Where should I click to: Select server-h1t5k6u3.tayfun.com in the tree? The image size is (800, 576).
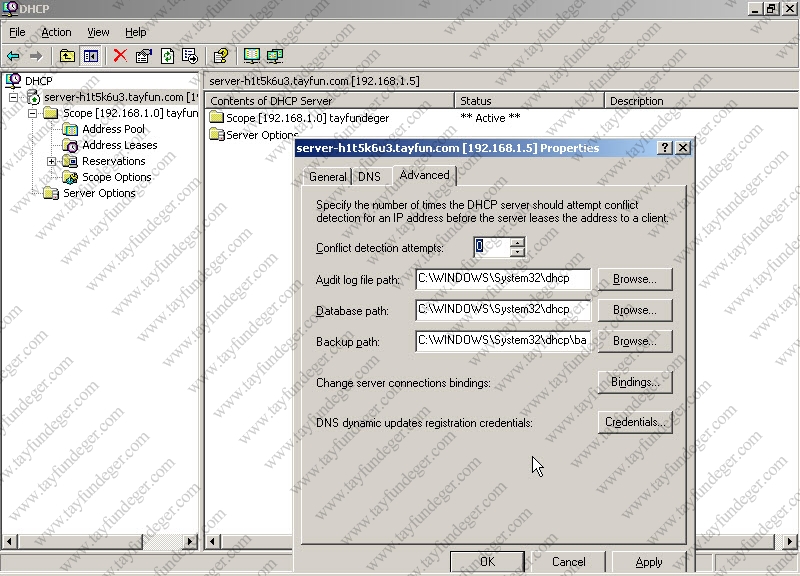point(120,97)
